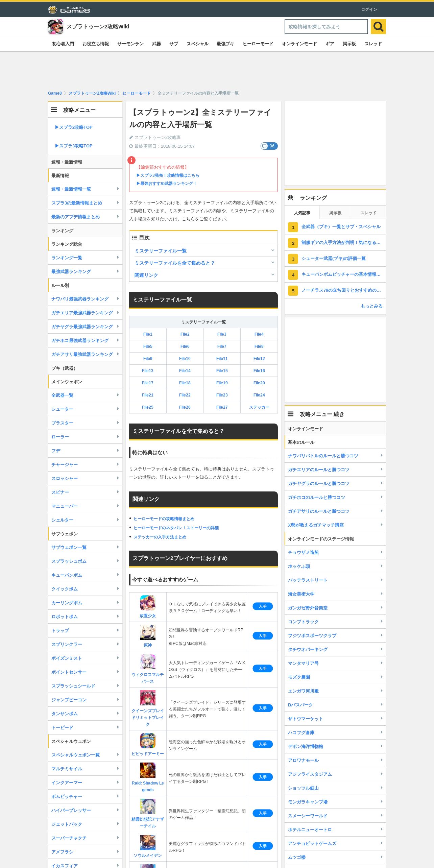Click the comment count bubble showing 36
The image size is (434, 868).
(269, 146)
